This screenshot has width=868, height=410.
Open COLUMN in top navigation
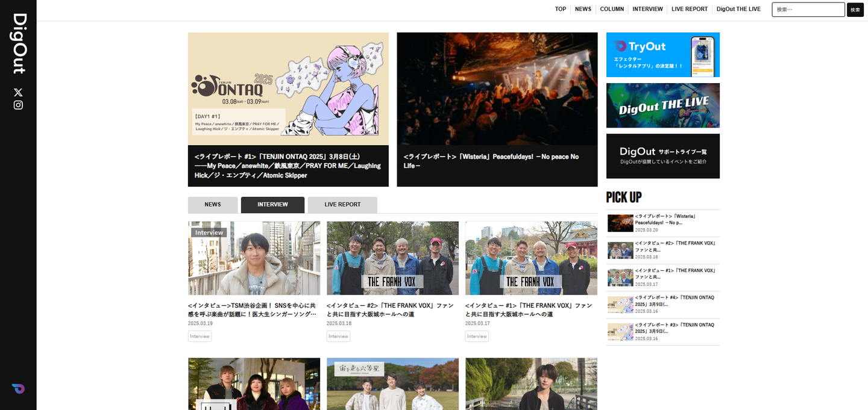[612, 9]
